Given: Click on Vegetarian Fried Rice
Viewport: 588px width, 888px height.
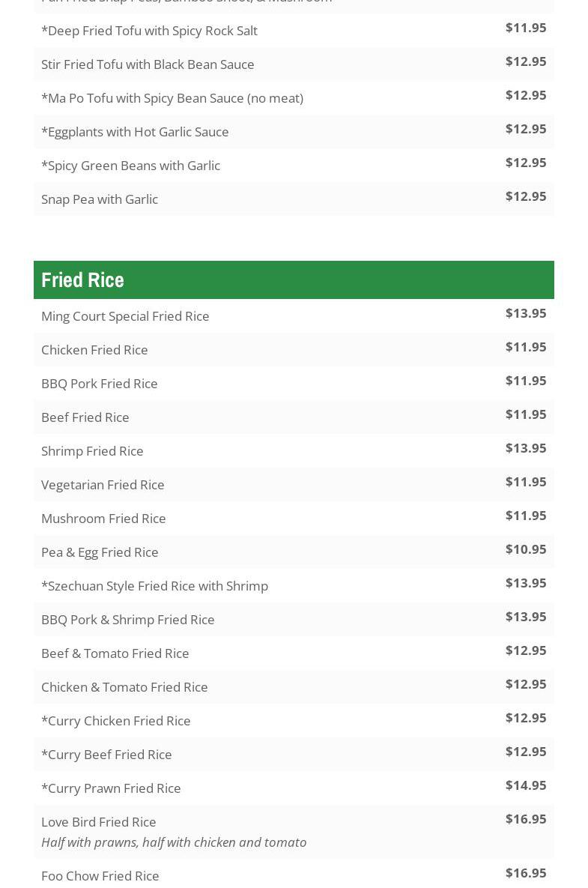Looking at the screenshot, I should [103, 485].
